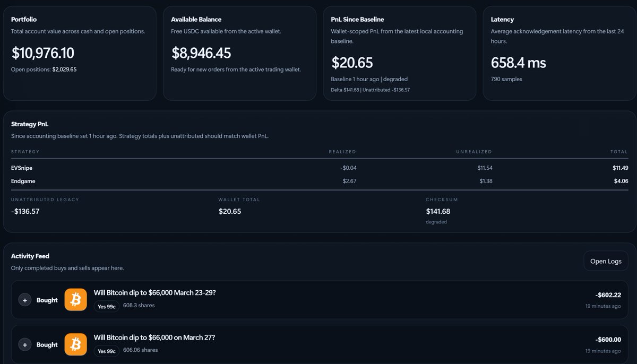Click the STRATEGY column header

coord(25,152)
